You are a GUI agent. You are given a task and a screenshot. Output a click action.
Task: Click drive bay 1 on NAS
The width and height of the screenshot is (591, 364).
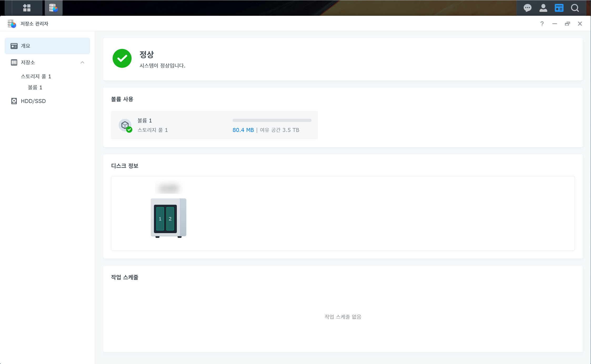coord(160,219)
